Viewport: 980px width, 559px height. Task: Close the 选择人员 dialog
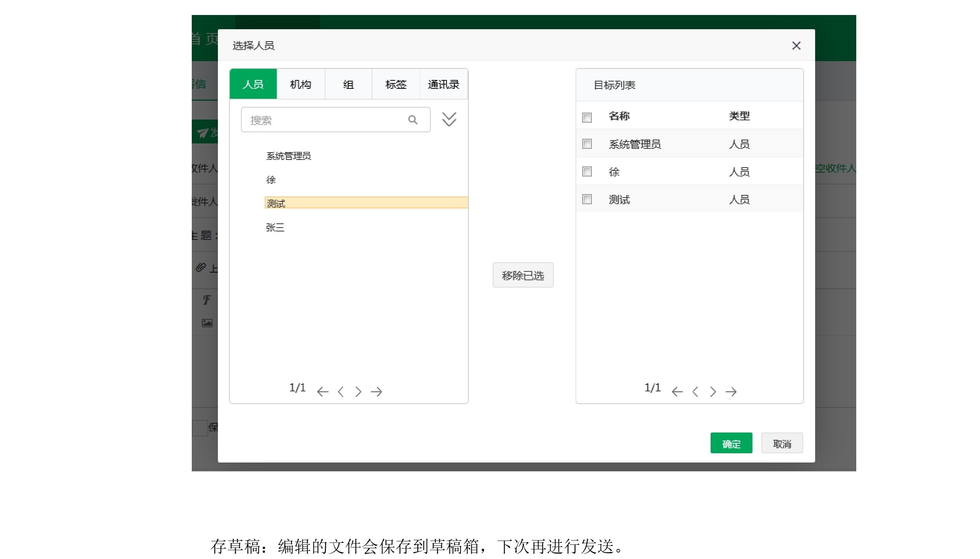(796, 46)
